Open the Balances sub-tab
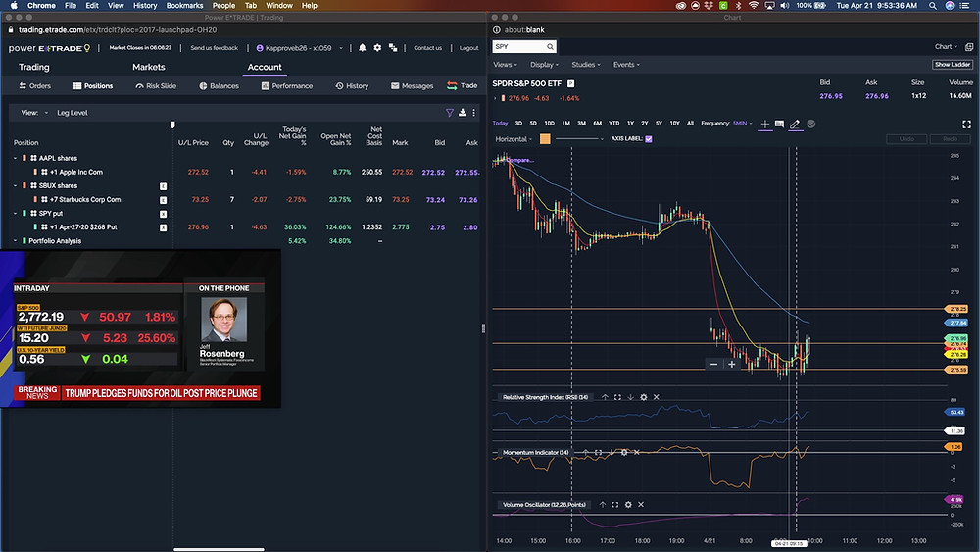980x552 pixels. pyautogui.click(x=219, y=85)
